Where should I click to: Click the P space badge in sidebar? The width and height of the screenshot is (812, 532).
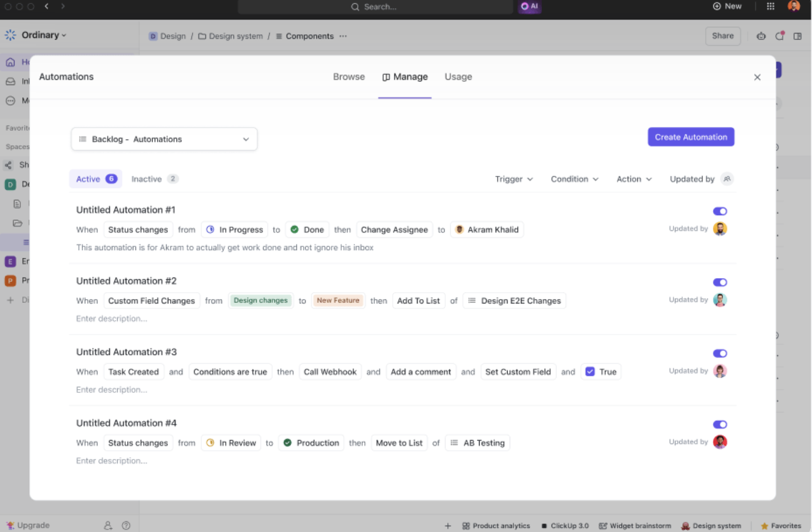click(x=10, y=280)
